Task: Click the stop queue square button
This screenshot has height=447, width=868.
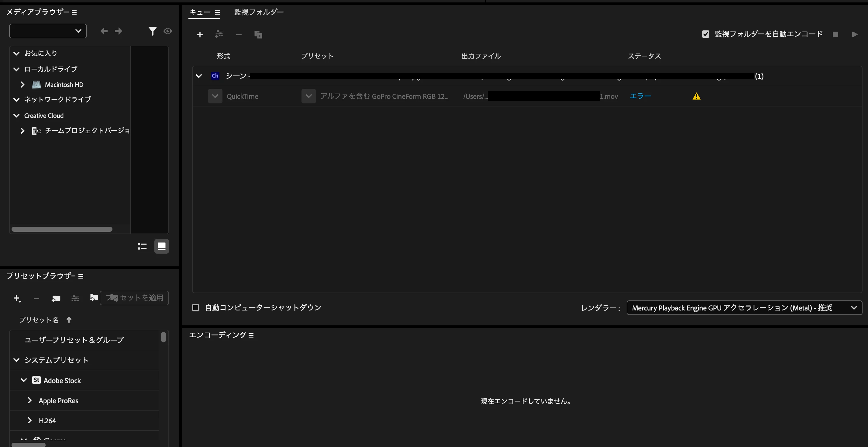Action: (x=835, y=34)
